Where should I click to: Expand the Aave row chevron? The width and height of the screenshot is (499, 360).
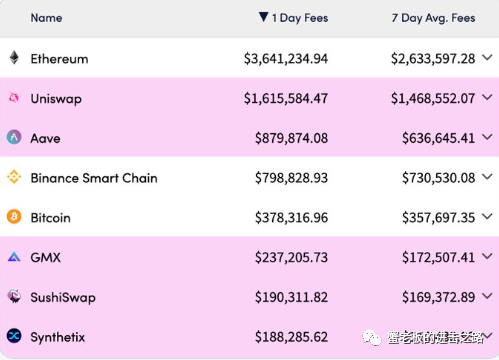[487, 137]
